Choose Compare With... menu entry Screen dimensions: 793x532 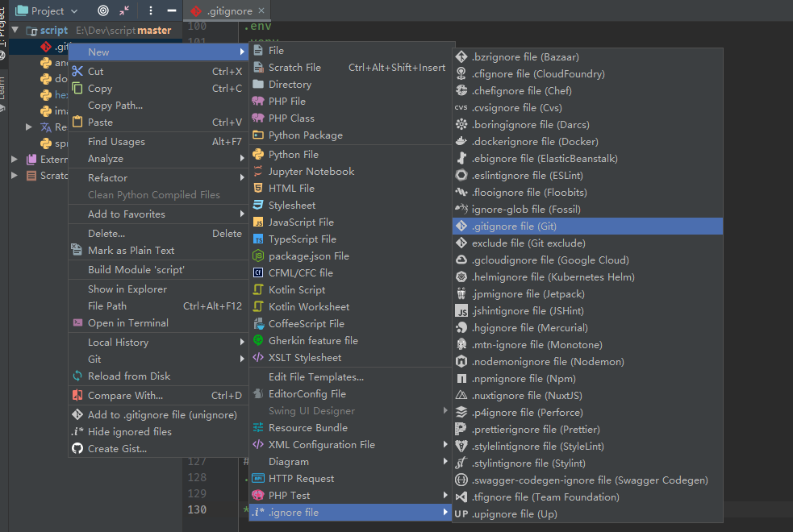158,396
